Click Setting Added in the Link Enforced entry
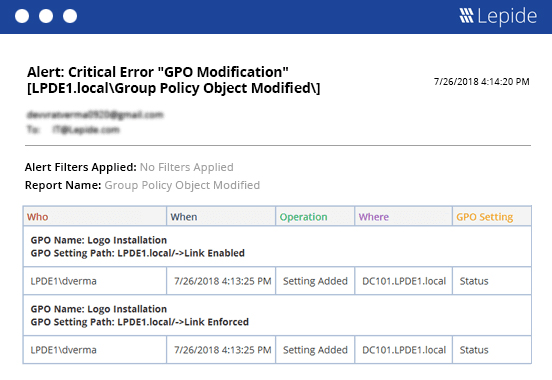The height and width of the screenshot is (380, 552). point(315,350)
